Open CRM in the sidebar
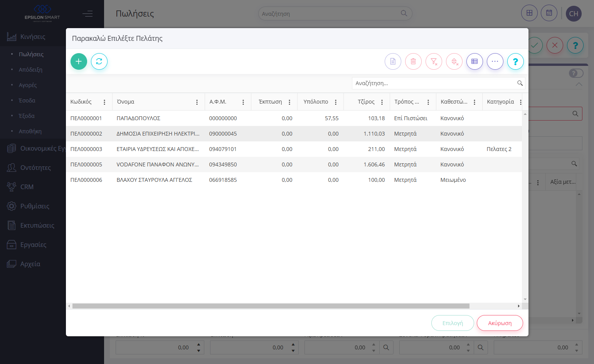Screen dimensions: 594x364 pos(27,187)
